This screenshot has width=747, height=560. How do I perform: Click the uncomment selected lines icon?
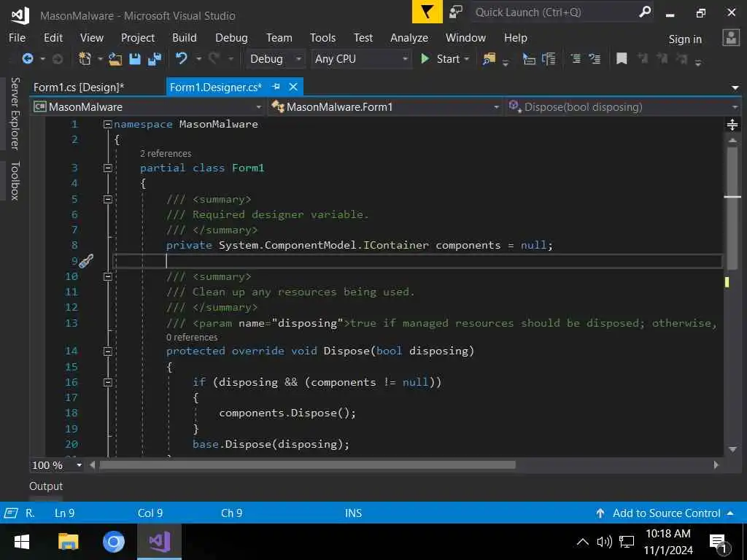pos(595,58)
